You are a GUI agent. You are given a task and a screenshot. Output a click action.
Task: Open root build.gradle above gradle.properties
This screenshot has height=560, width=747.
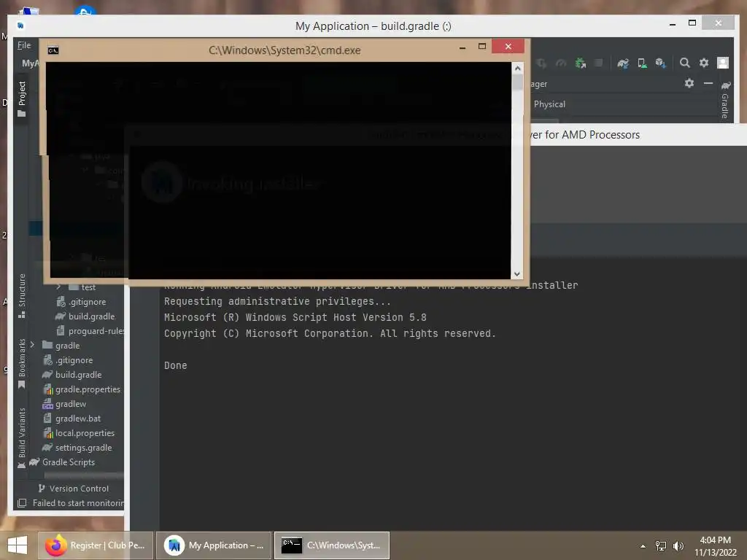tap(72, 375)
